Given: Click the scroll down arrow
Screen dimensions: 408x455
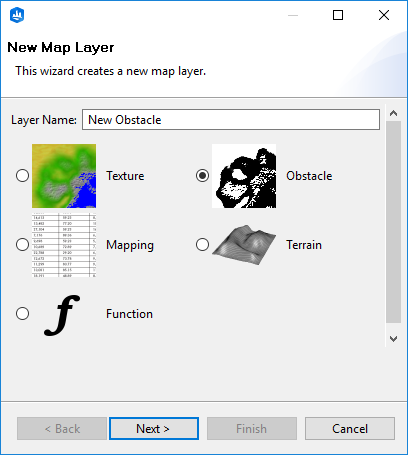Looking at the screenshot, I should pyautogui.click(x=393, y=339).
